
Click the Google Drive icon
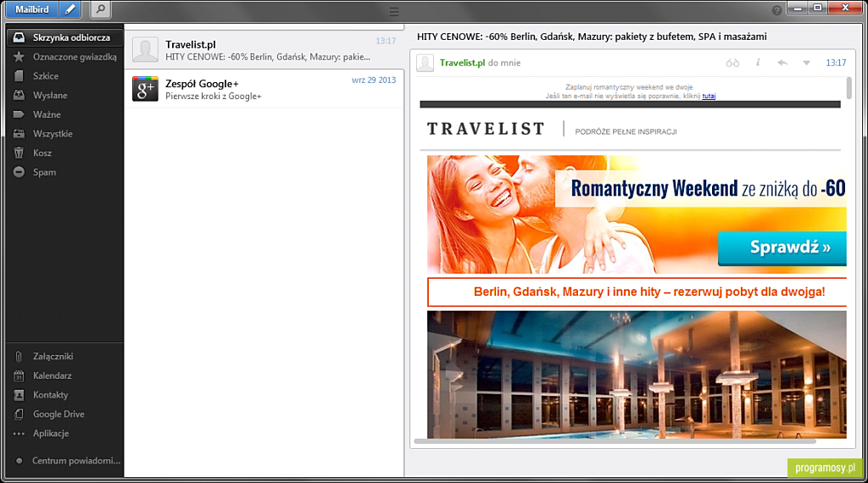coord(19,414)
